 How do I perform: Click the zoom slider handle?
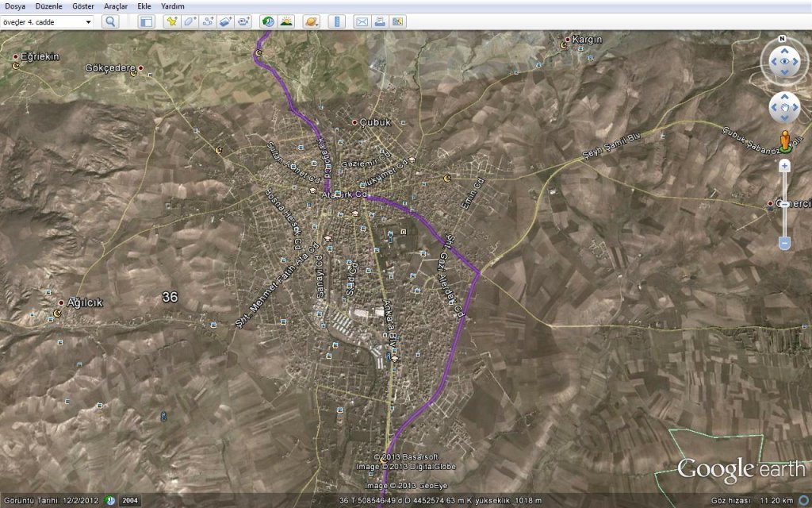[x=784, y=204]
